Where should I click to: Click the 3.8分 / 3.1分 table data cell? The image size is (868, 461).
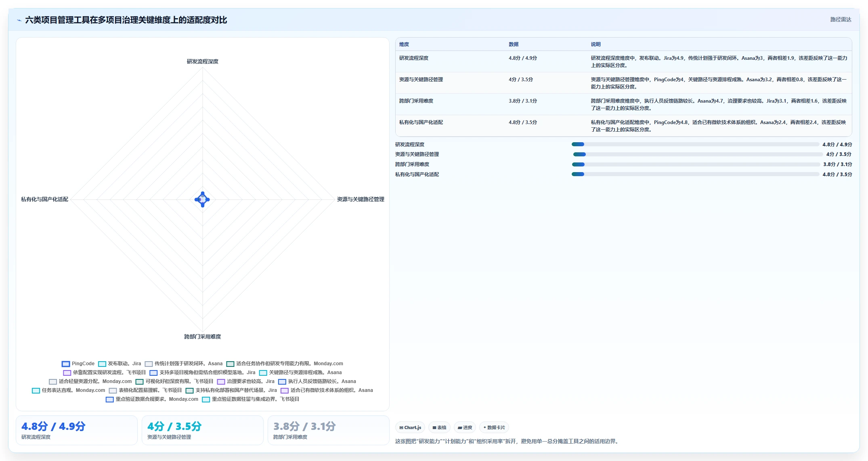pos(523,101)
